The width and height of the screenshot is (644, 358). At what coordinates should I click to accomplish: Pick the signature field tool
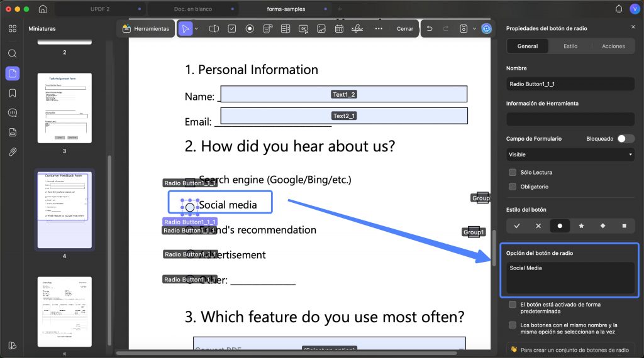(x=357, y=29)
